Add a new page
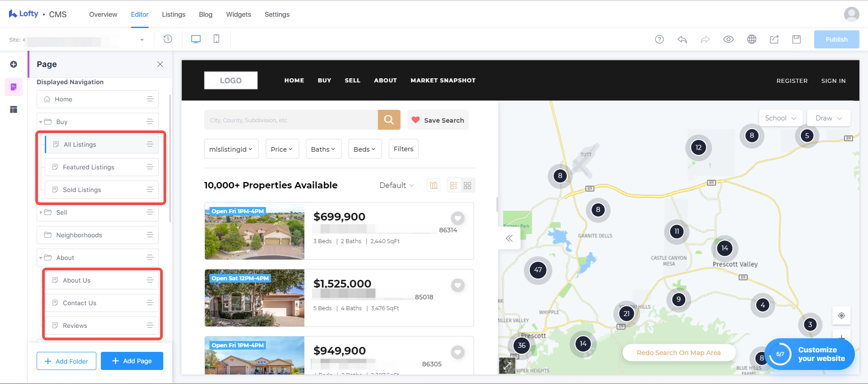 132,361
